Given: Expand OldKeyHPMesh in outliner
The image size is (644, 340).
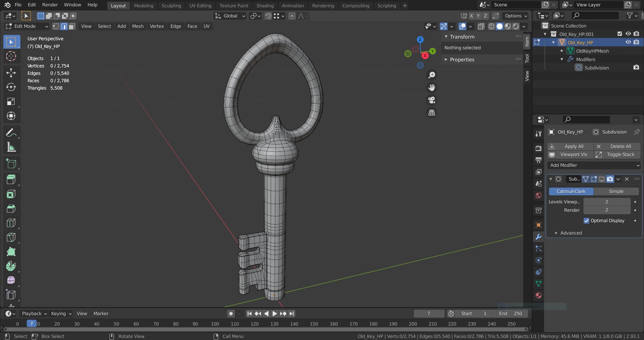Looking at the screenshot, I should 562,51.
